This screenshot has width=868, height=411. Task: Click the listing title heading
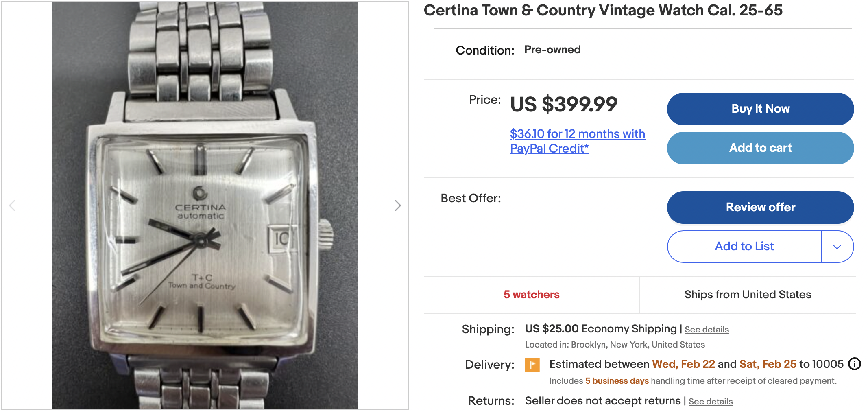[603, 11]
